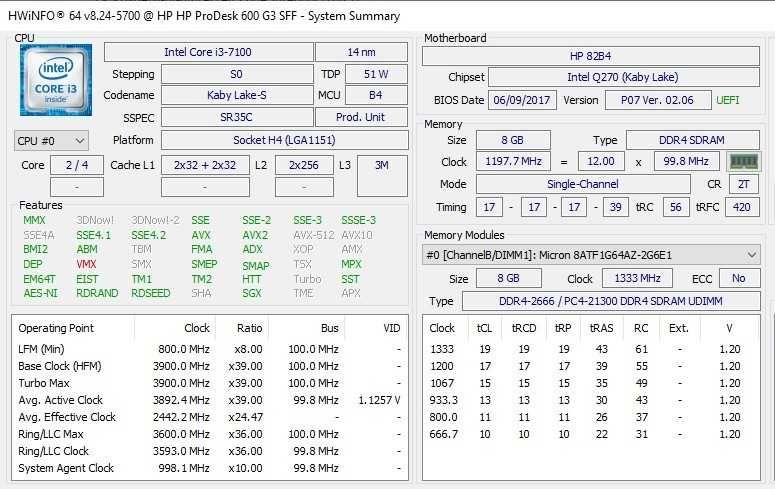Screen dimensions: 775x489
Task: Click the 1.1257 V VID value
Action: pos(380,400)
